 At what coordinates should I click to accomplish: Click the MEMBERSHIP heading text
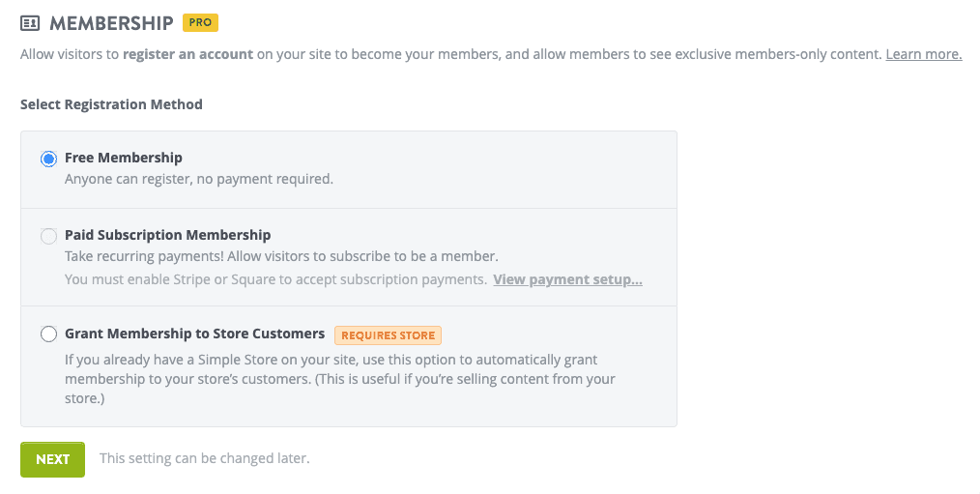click(x=111, y=22)
